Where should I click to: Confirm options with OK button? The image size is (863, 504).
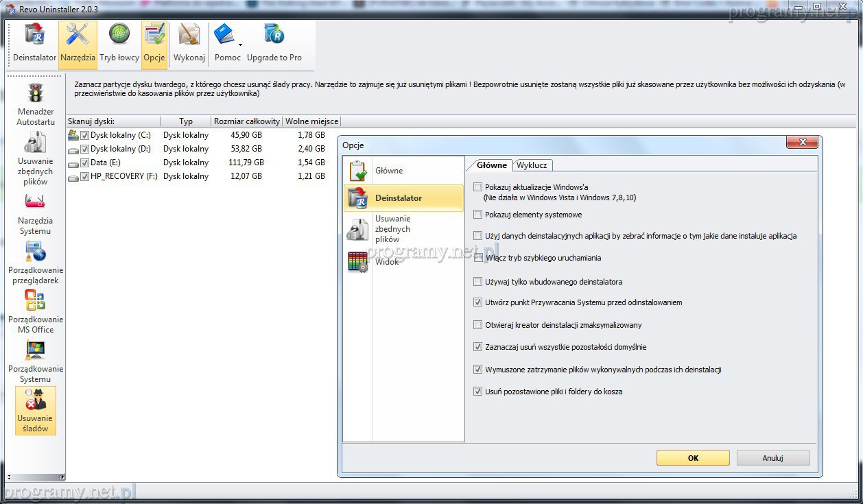pyautogui.click(x=693, y=458)
